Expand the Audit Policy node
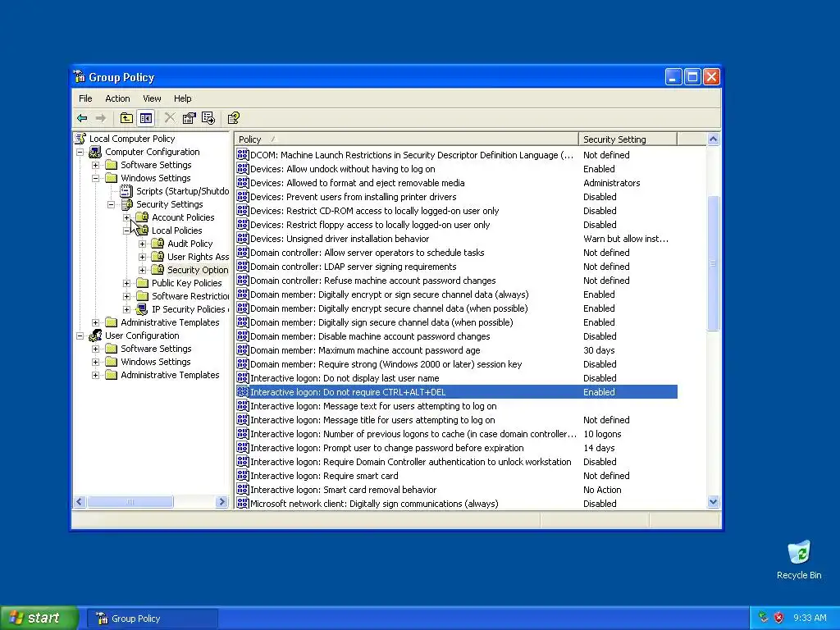Image resolution: width=840 pixels, height=630 pixels. [142, 244]
